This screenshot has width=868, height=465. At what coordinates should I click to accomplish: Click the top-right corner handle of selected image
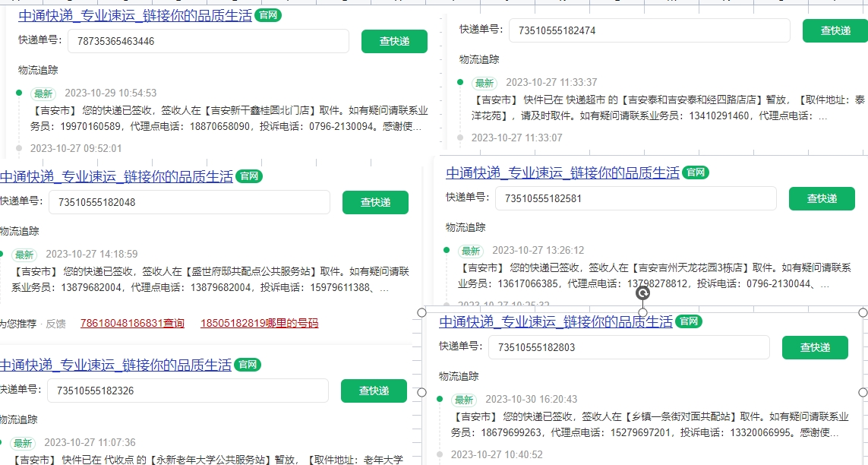[x=863, y=312]
